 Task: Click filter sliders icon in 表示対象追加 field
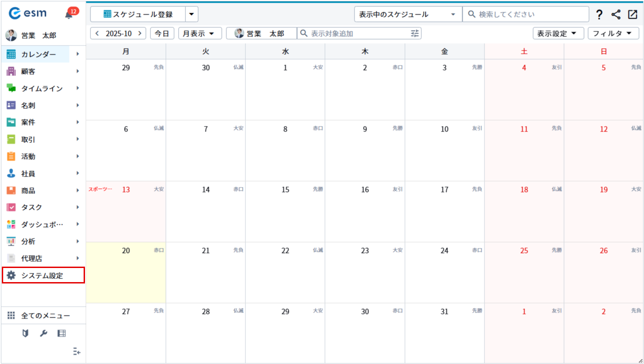tap(414, 33)
